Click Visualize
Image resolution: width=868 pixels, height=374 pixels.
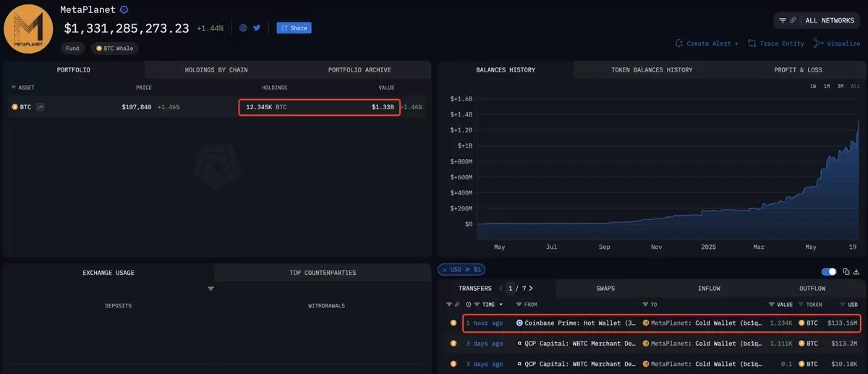[x=836, y=43]
